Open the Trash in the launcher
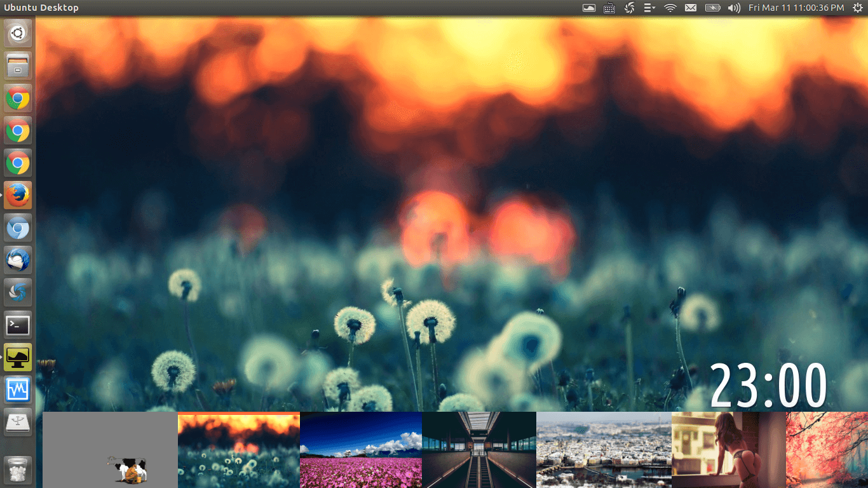Screen dimensions: 868x488 point(18,470)
